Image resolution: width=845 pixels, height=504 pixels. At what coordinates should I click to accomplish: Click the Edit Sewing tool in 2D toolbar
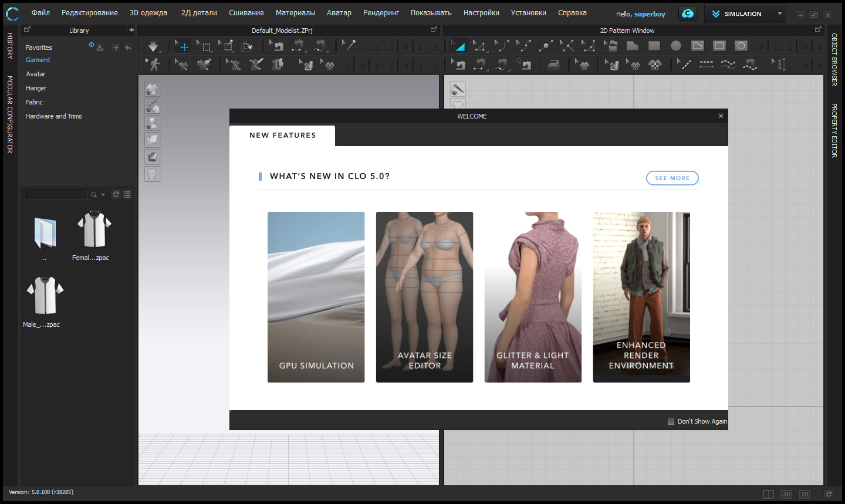(x=458, y=64)
